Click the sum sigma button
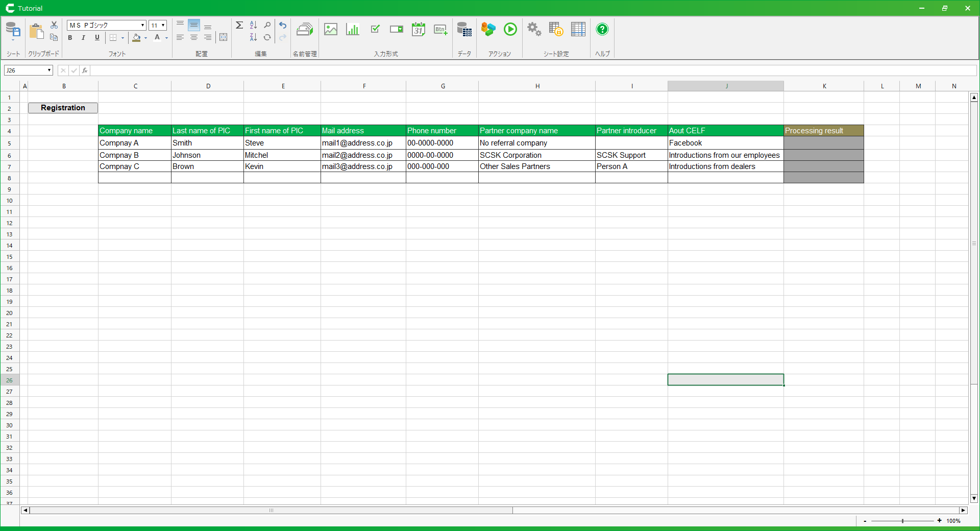The width and height of the screenshot is (980, 531). click(x=239, y=25)
